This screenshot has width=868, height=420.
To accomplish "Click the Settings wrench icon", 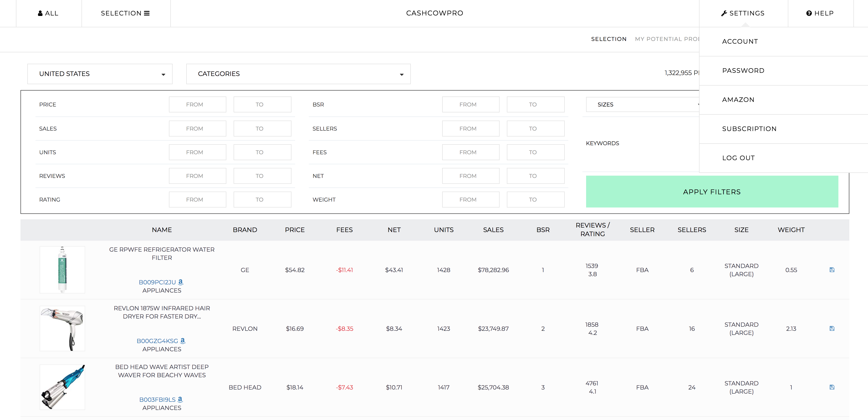I will click(x=724, y=13).
